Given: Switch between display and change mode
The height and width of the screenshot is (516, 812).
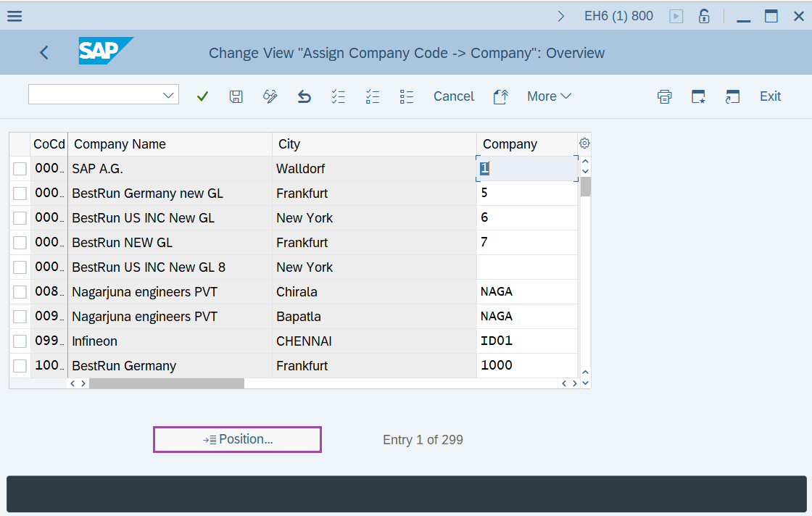Looking at the screenshot, I should (x=270, y=96).
